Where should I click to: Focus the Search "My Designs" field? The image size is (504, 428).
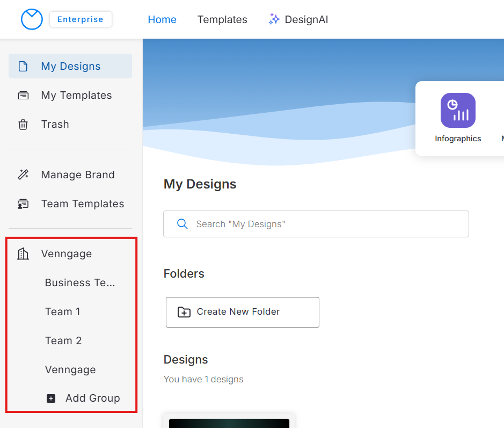(x=327, y=224)
